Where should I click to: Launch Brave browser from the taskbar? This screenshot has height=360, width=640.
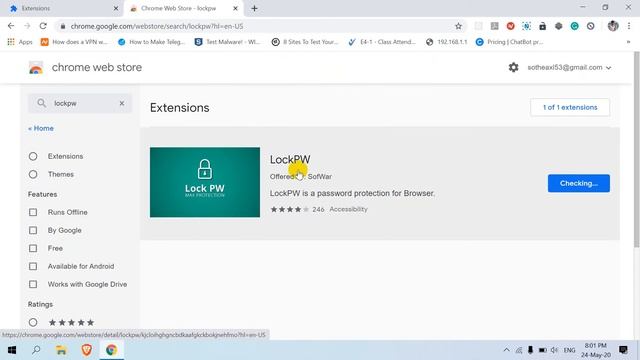tap(86, 350)
